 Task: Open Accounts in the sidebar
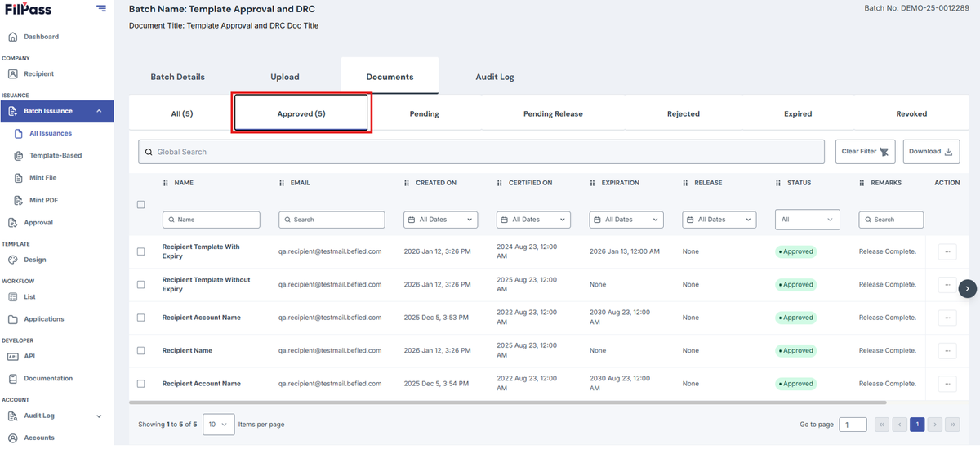(39, 438)
